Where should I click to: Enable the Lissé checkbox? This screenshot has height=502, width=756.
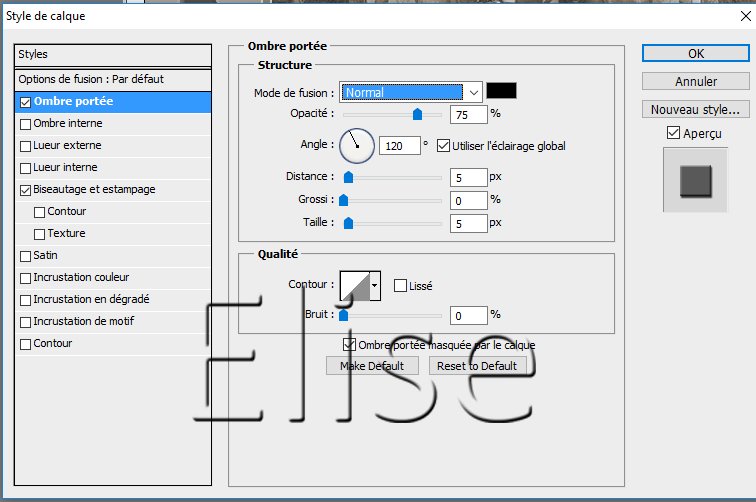click(400, 286)
